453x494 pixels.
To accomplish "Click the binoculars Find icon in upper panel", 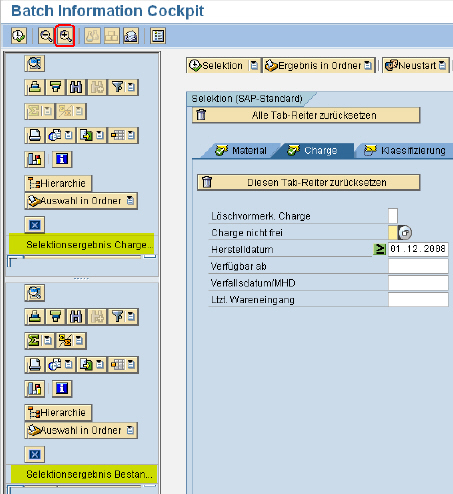I will pyautogui.click(x=76, y=87).
